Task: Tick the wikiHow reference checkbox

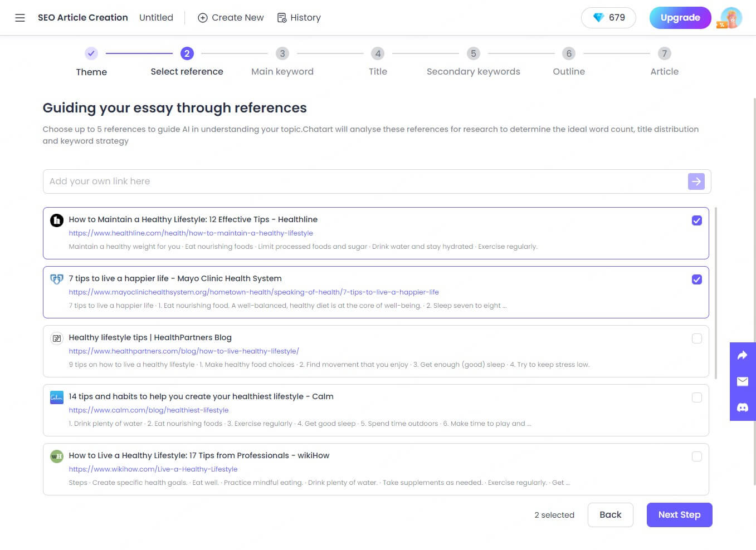Action: click(696, 456)
